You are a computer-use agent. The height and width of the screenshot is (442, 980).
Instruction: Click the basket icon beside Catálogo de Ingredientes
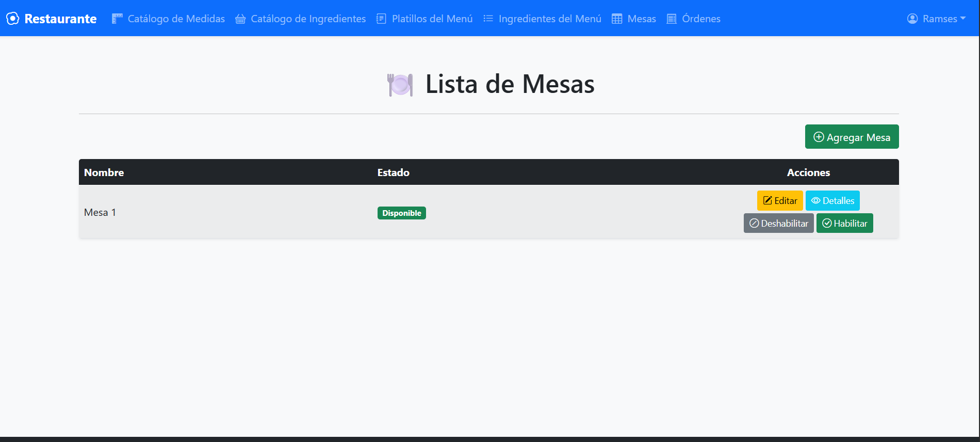click(x=240, y=19)
